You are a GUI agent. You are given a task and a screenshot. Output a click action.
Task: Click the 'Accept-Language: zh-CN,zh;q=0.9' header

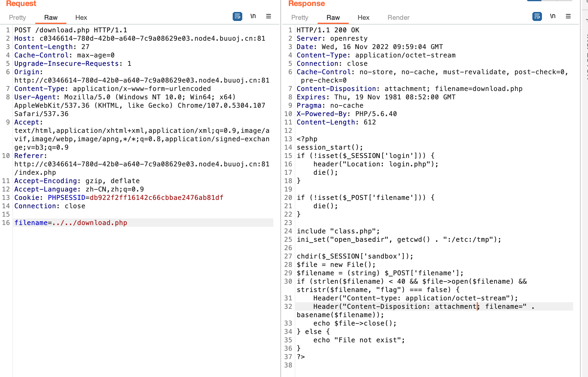(x=79, y=189)
